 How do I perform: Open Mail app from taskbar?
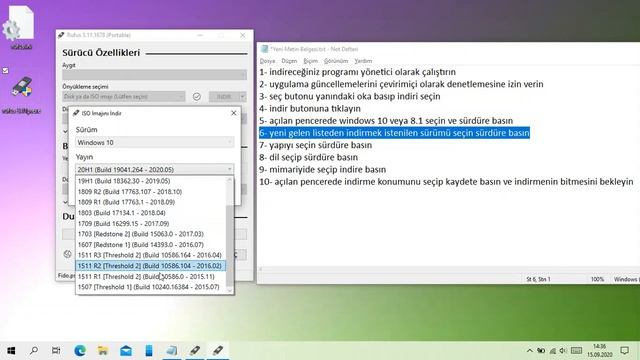pyautogui.click(x=126, y=350)
